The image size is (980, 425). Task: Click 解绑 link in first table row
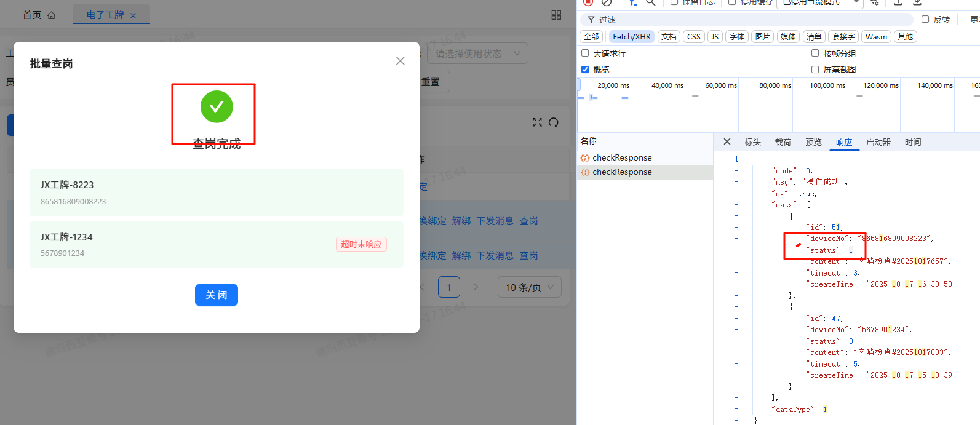461,221
